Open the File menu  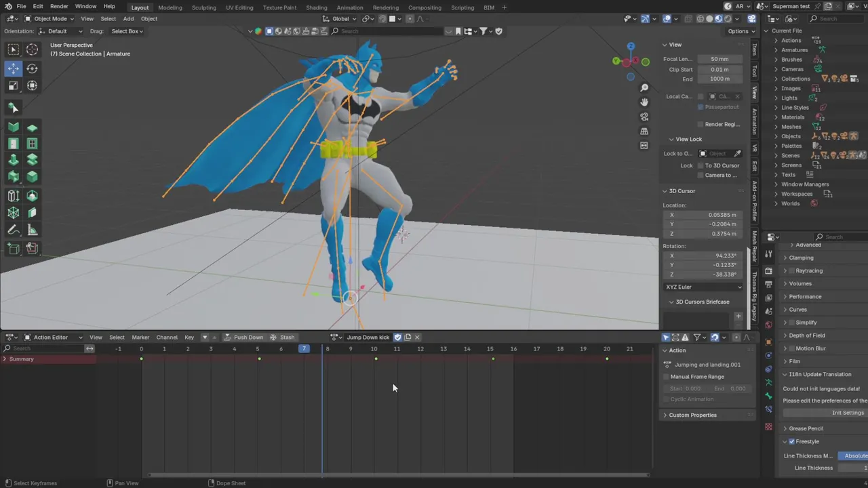click(x=21, y=7)
